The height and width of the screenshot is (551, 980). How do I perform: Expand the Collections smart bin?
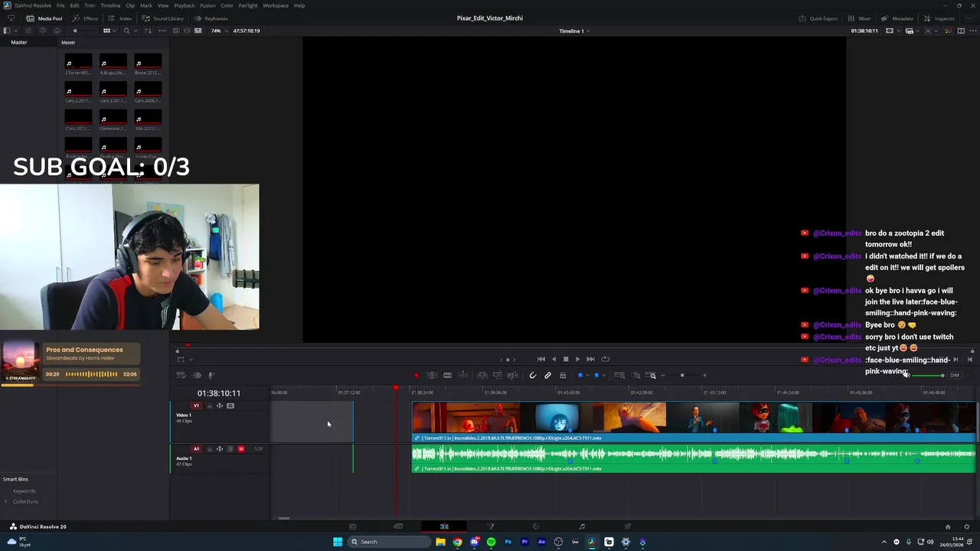pyautogui.click(x=6, y=501)
